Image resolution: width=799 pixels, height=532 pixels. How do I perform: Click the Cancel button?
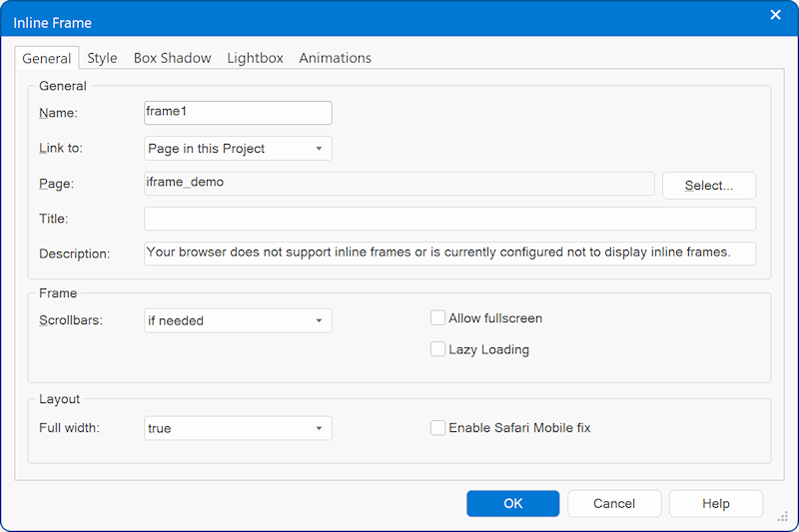point(614,504)
